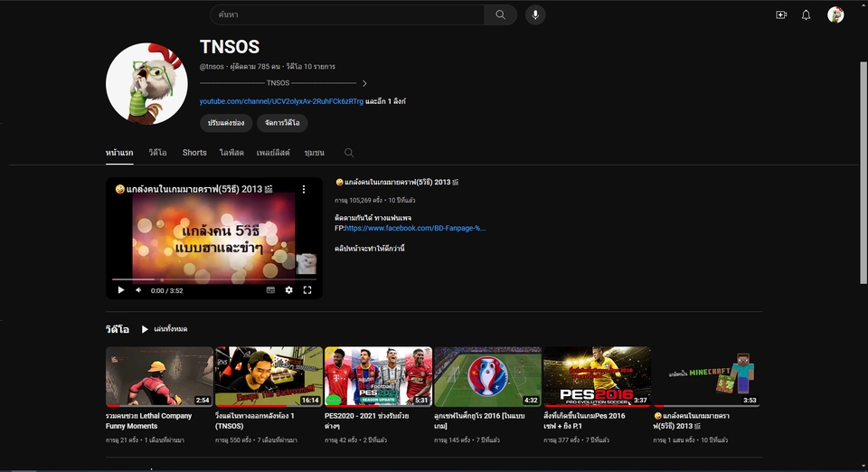Toggle subtitles on featured video
Image resolution: width=868 pixels, height=472 pixels.
(x=270, y=290)
